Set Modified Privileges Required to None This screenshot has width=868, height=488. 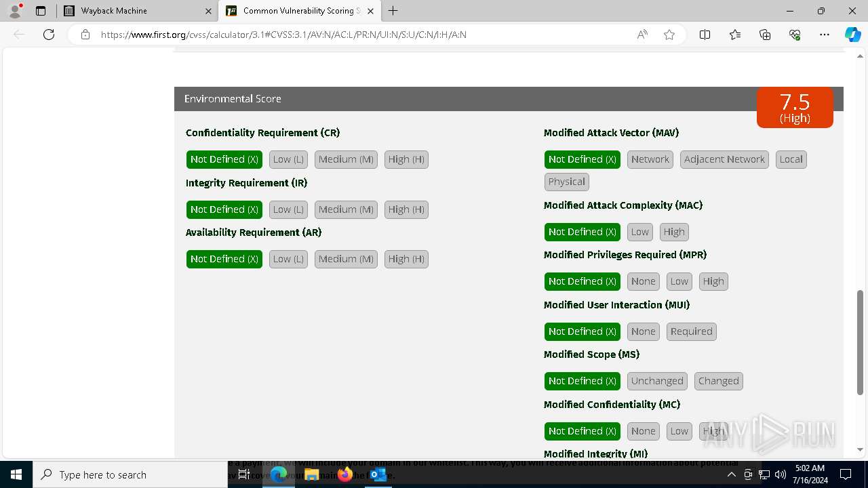point(644,281)
